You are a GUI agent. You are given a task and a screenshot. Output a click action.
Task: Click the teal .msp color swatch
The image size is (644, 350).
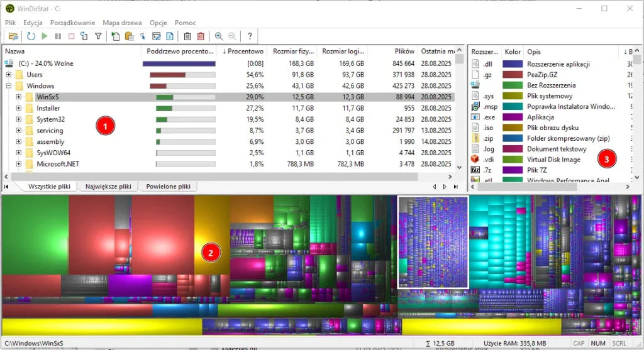click(x=513, y=107)
